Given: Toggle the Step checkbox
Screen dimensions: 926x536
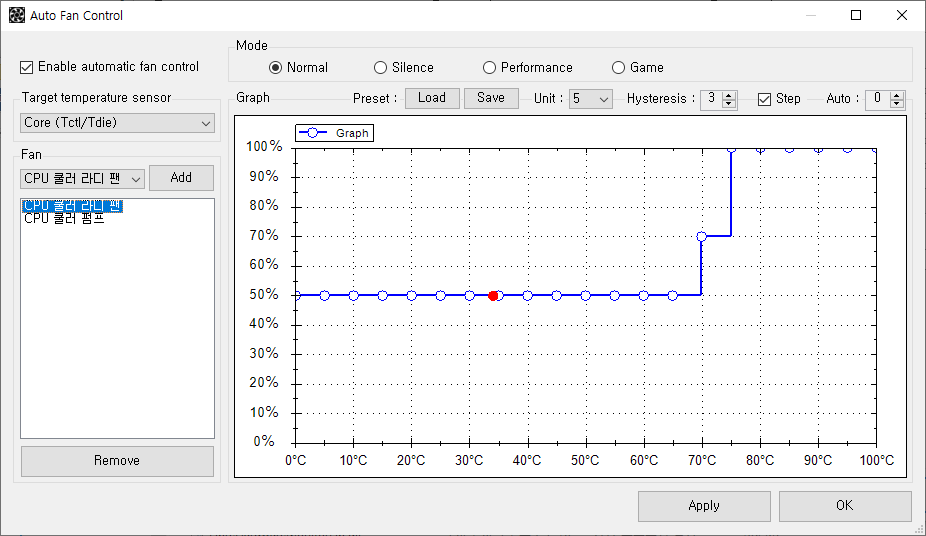Looking at the screenshot, I should point(764,99).
